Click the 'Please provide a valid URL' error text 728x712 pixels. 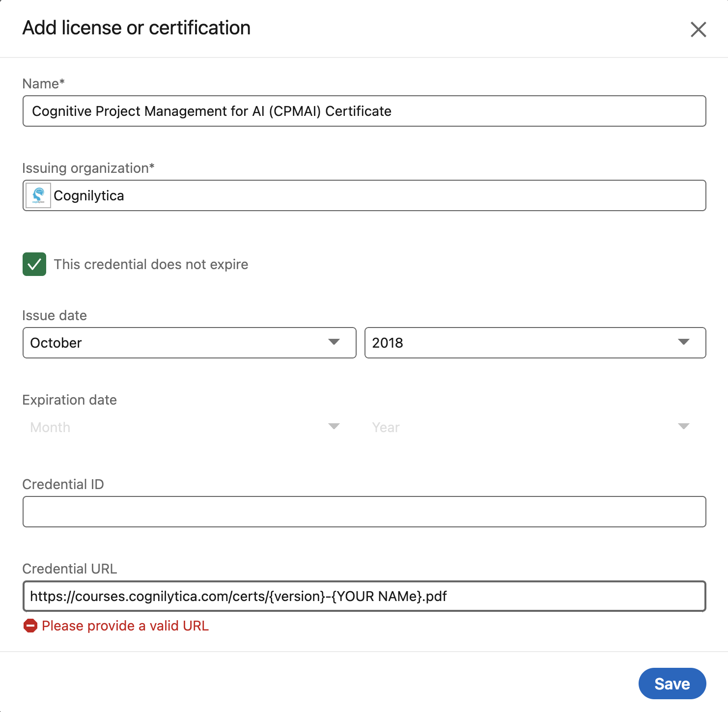125,626
